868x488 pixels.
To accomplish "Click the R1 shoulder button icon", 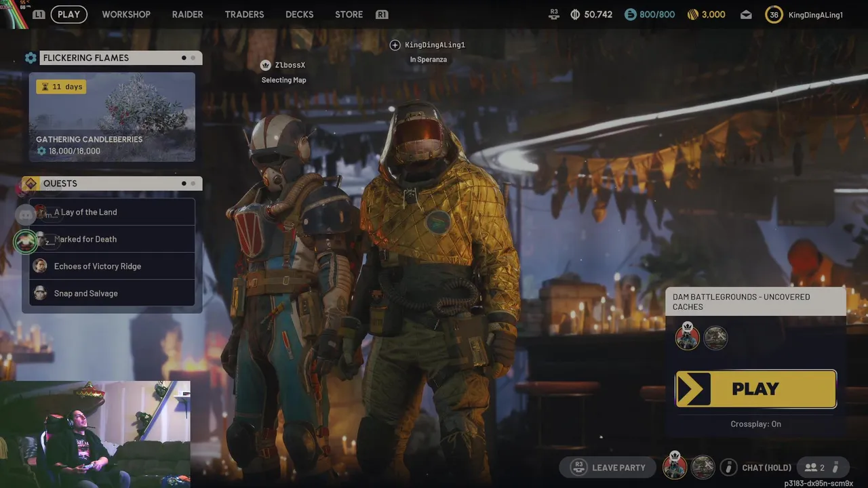I will [x=382, y=14].
